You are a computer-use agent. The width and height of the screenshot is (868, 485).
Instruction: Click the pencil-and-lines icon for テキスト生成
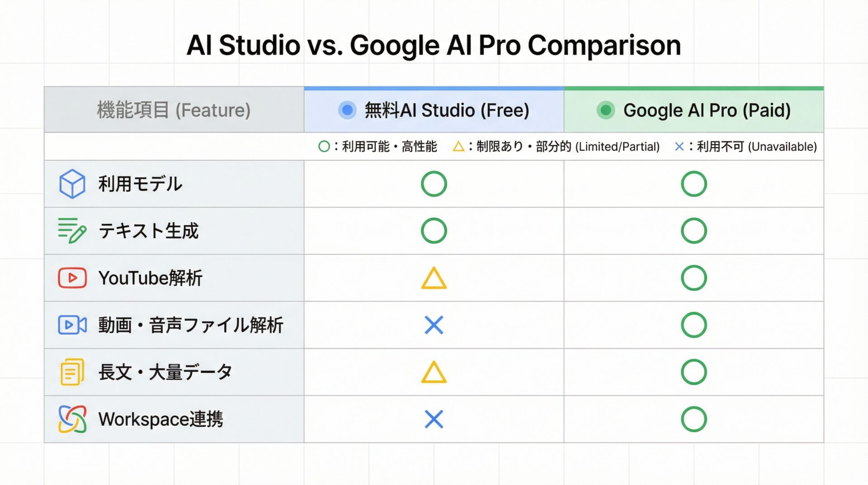click(x=72, y=231)
